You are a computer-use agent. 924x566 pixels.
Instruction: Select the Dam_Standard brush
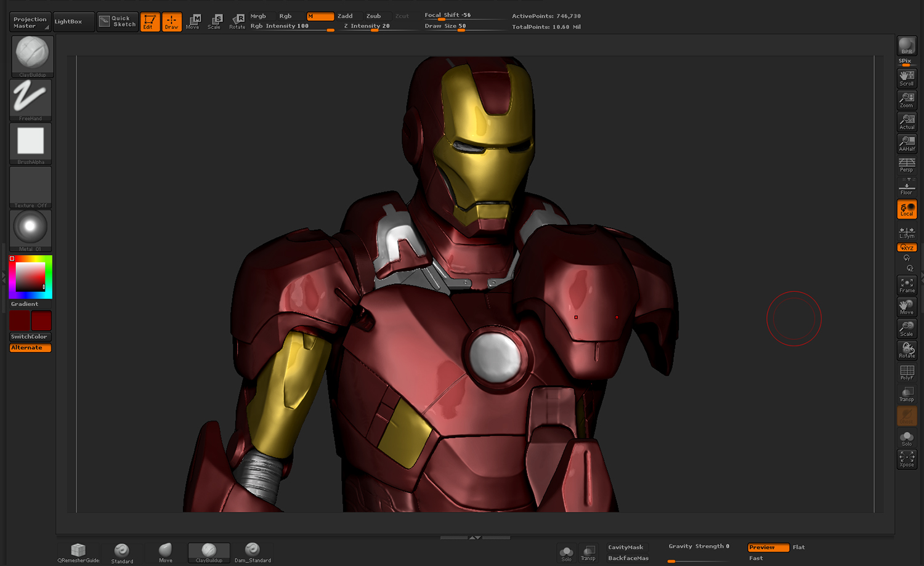(253, 552)
